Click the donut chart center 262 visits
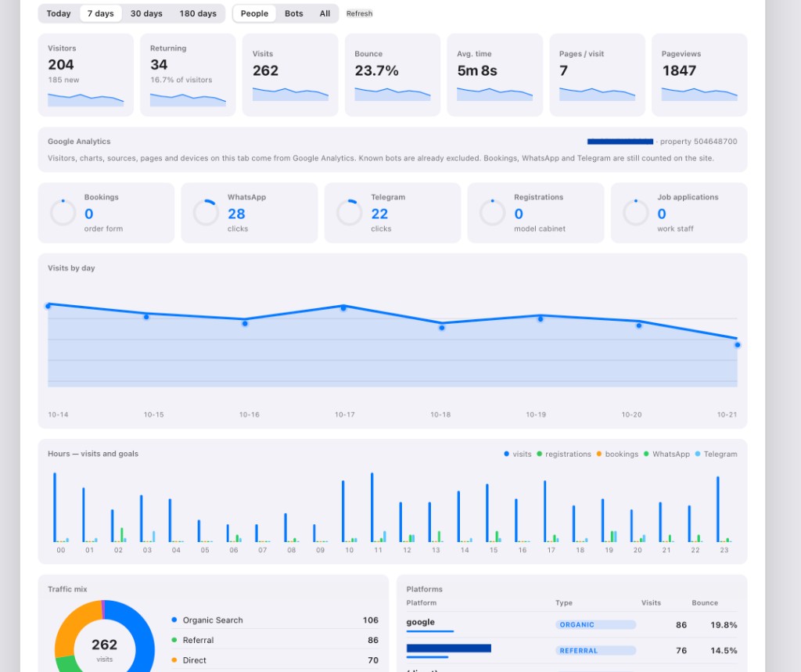Image resolution: width=801 pixels, height=672 pixels. (104, 649)
